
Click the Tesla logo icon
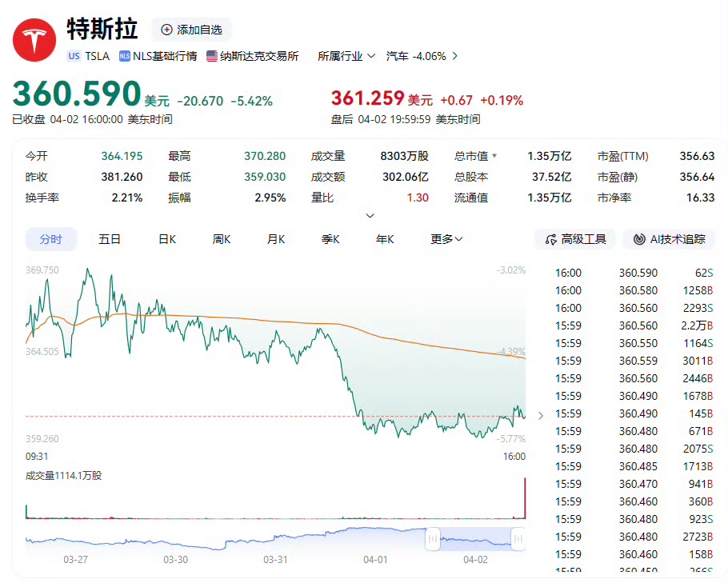[x=34, y=40]
